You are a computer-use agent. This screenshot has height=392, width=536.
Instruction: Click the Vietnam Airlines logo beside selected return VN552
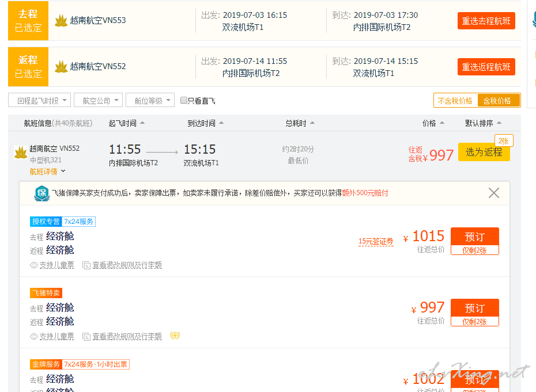point(61,67)
